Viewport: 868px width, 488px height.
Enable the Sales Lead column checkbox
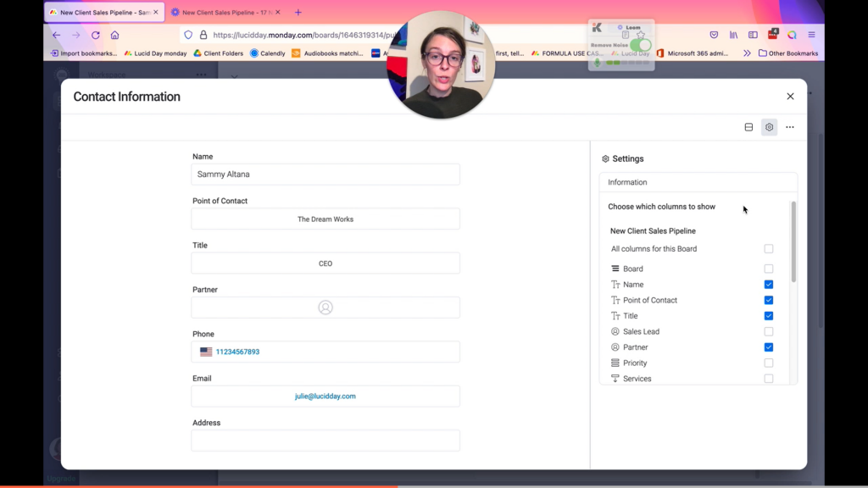pyautogui.click(x=768, y=331)
